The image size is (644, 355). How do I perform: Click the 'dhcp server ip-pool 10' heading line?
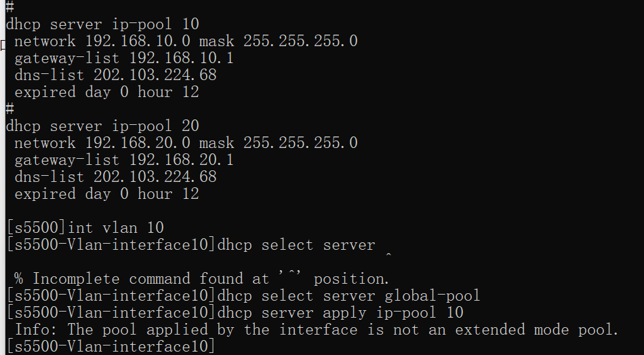click(102, 24)
